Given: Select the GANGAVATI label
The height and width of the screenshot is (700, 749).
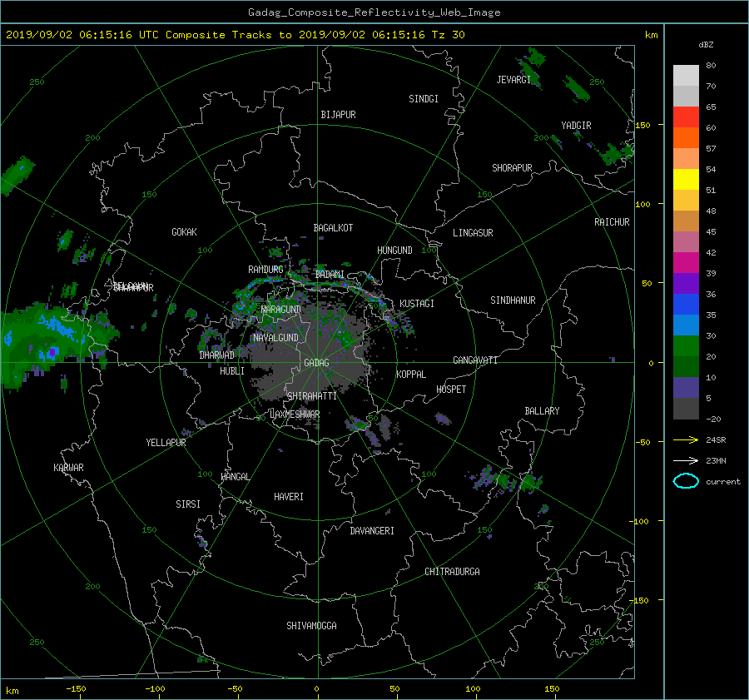Looking at the screenshot, I should coord(475,360).
